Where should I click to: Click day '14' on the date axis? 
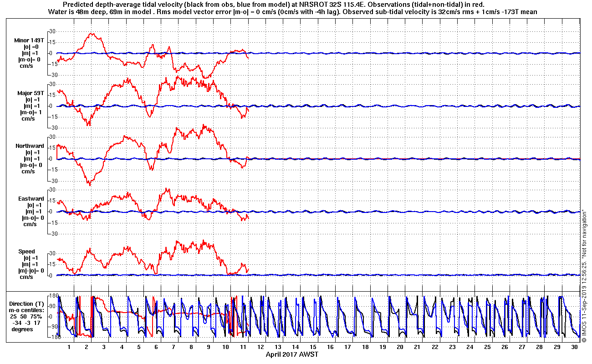click(x=296, y=347)
